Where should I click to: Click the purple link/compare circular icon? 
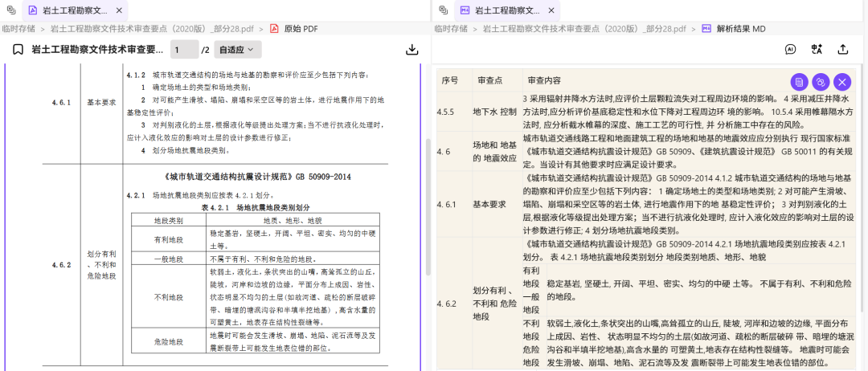click(820, 81)
